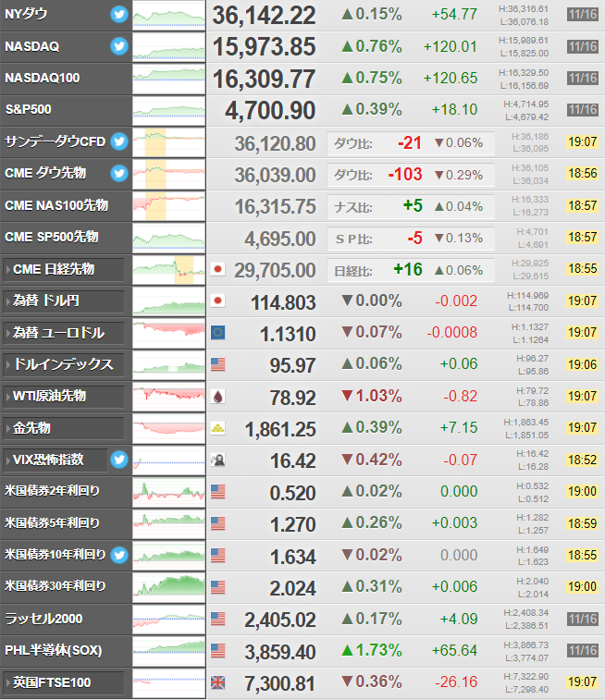Image resolution: width=605 pixels, height=700 pixels.
Task: Open the PHL半導体(SOX) mini chart
Action: click(x=168, y=651)
